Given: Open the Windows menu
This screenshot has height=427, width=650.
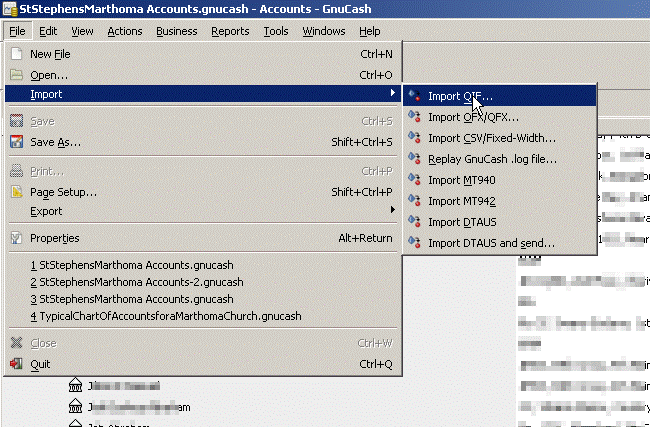Looking at the screenshot, I should tap(324, 31).
